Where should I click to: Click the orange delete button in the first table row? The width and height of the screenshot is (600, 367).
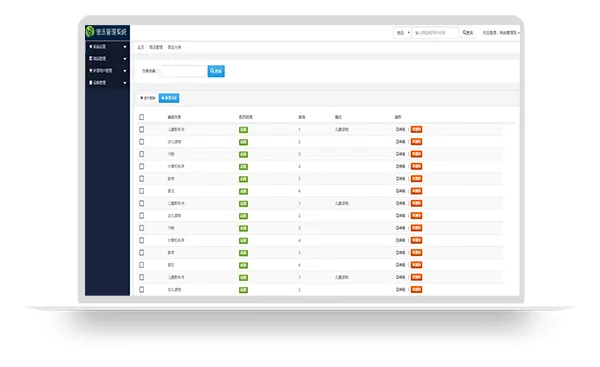[416, 130]
